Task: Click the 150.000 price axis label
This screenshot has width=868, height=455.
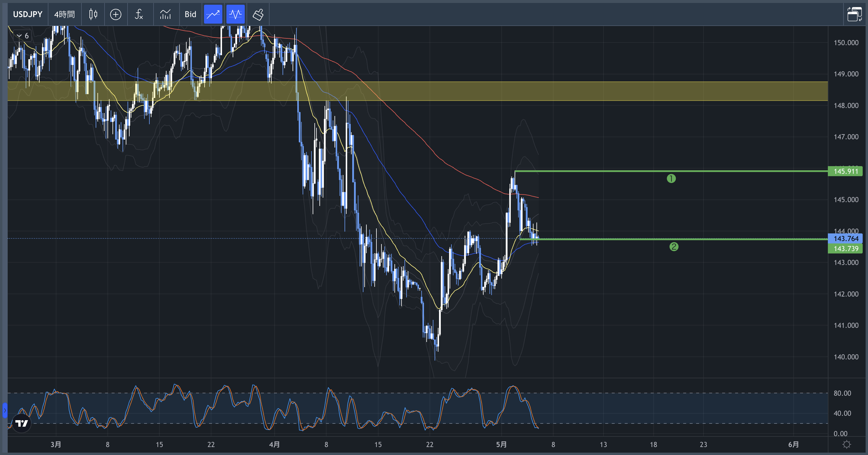Action: click(846, 43)
